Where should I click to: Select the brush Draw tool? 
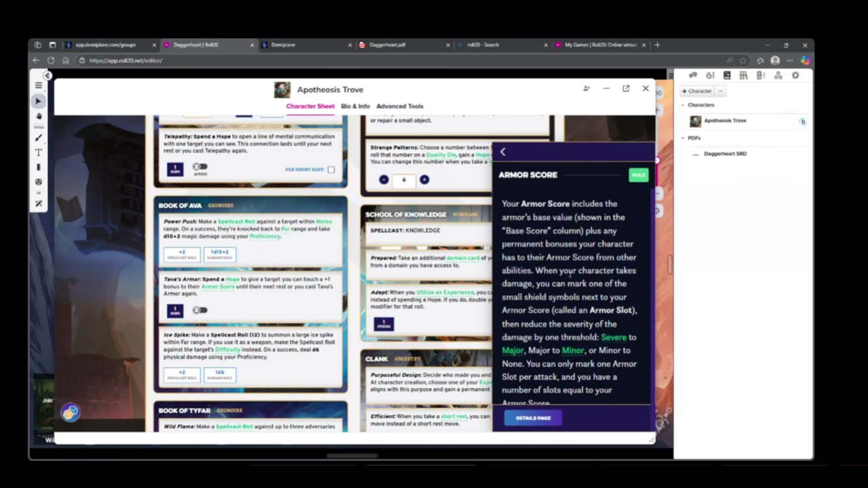coord(39,138)
